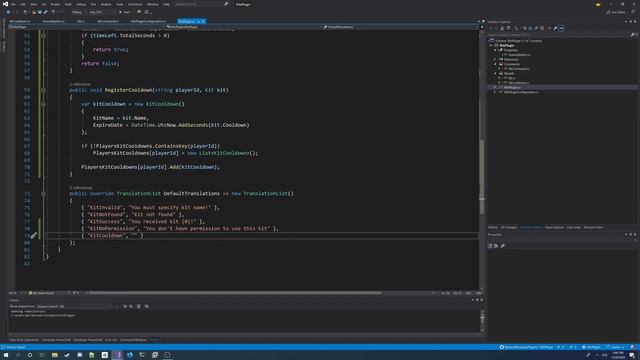Open the member navigation dropdown above the code
Screen dimensions: 640x360
click(400, 27)
